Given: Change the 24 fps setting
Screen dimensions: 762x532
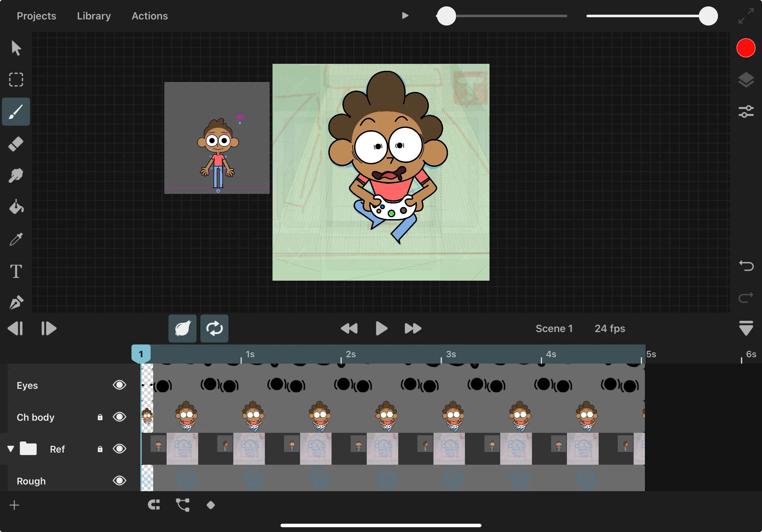Looking at the screenshot, I should [610, 329].
